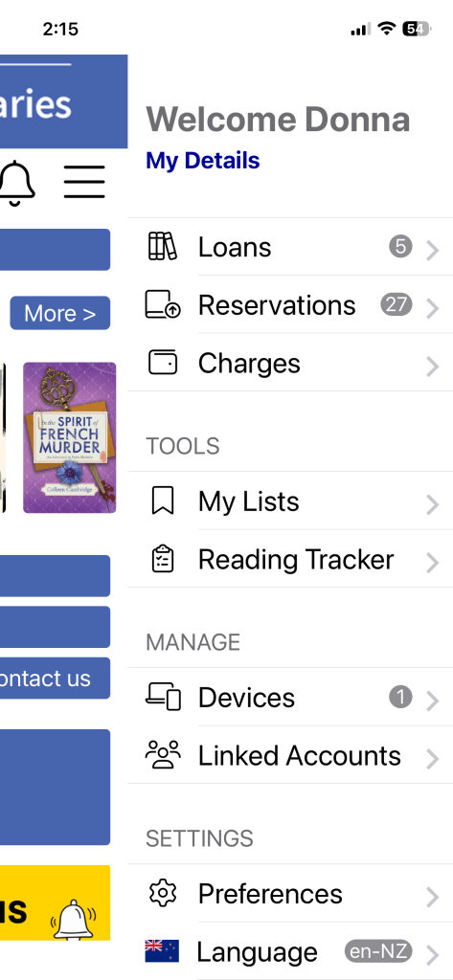Open notifications bell icon
Viewport: 453px width, 980px height.
click(15, 183)
